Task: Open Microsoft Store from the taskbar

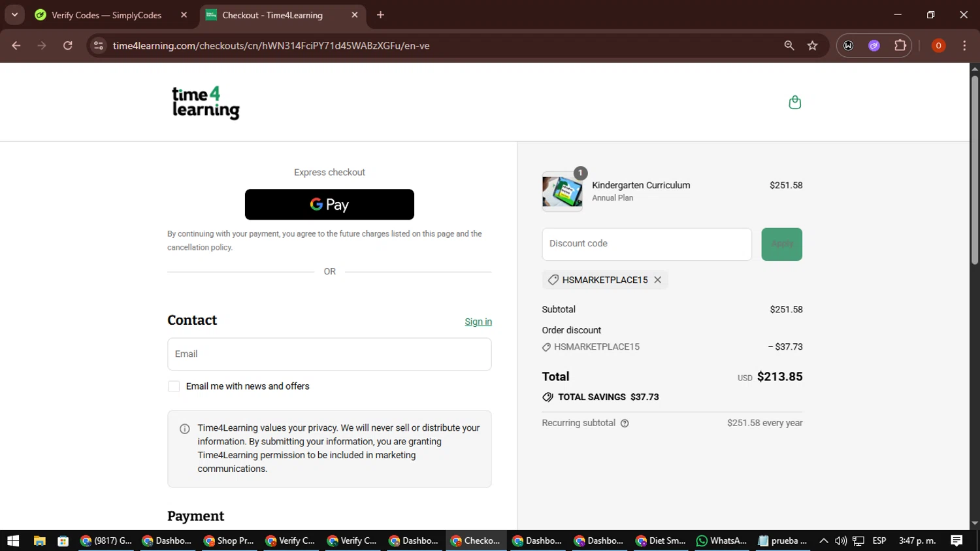Action: (x=63, y=541)
